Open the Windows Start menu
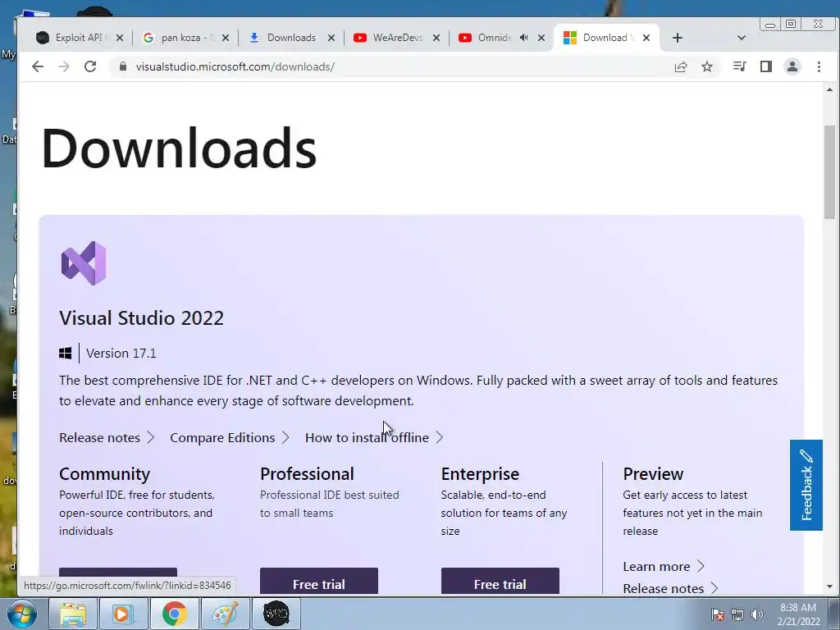This screenshot has height=630, width=840. point(22,614)
